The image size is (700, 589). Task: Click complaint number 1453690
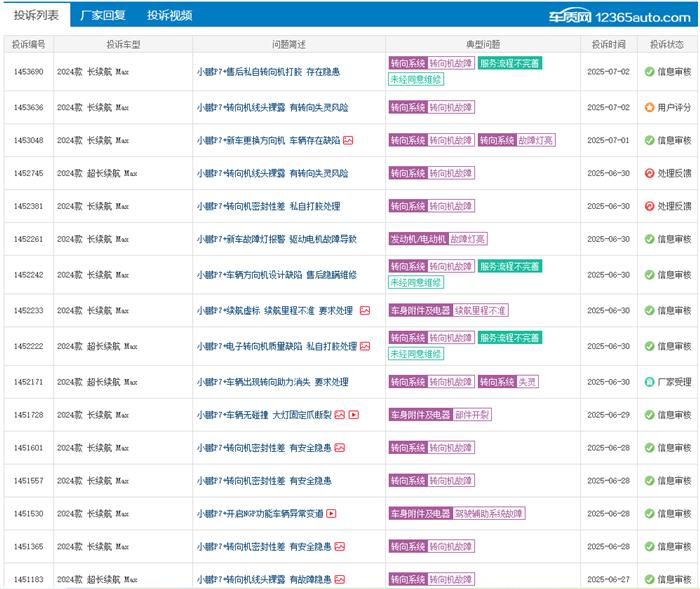coord(29,71)
